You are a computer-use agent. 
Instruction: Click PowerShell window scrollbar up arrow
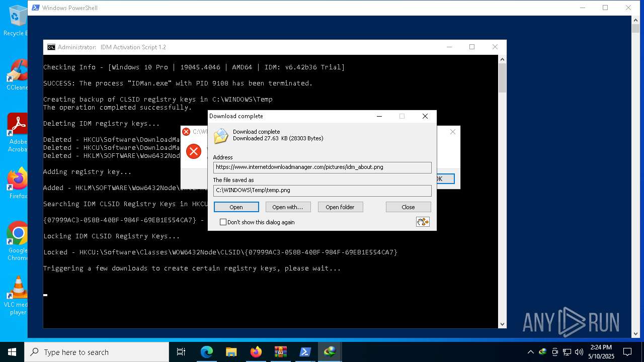pyautogui.click(x=636, y=20)
